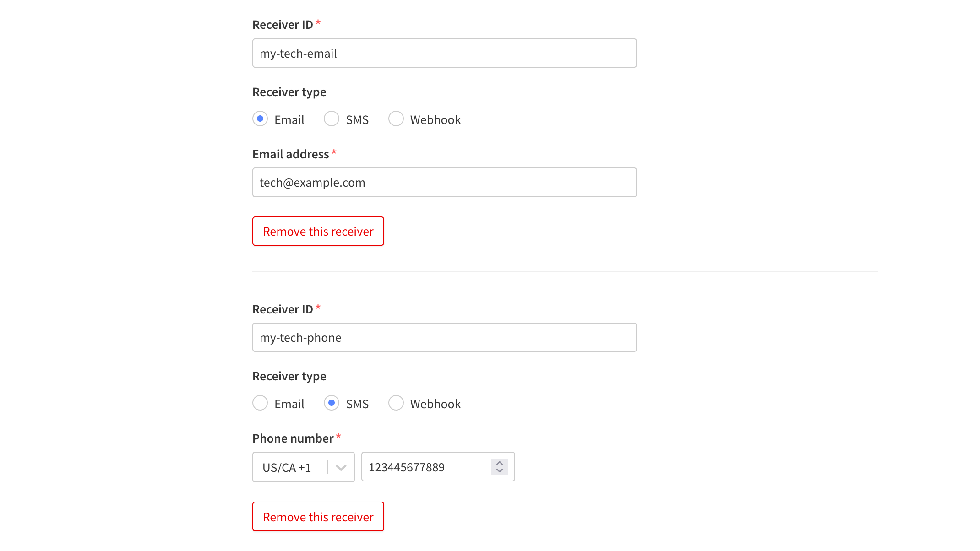980x551 pixels.
Task: Select Webhook option for first receiver type
Action: click(x=397, y=119)
